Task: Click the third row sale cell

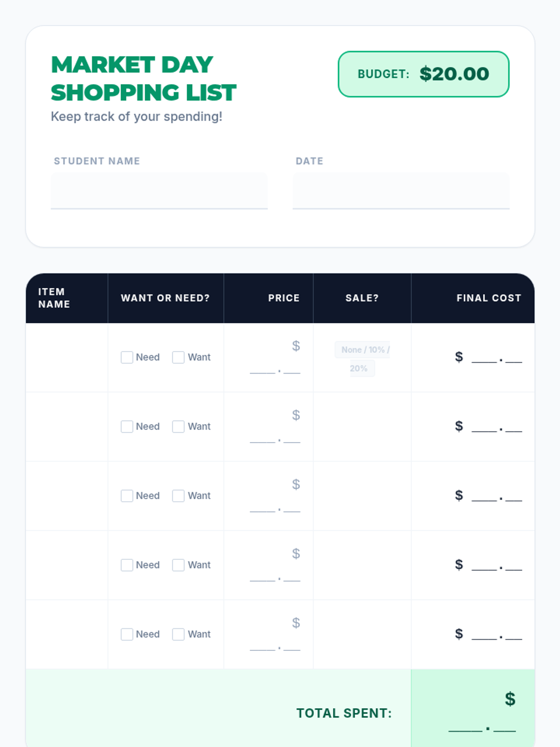Action: 362,496
